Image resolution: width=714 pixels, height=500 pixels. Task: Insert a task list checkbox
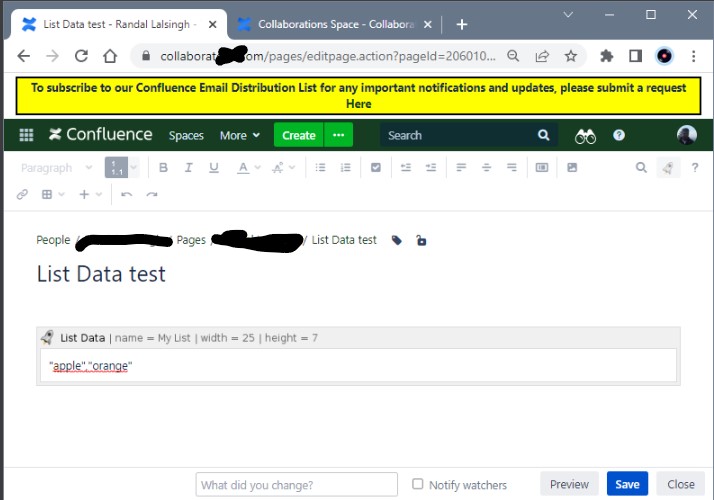coord(376,168)
